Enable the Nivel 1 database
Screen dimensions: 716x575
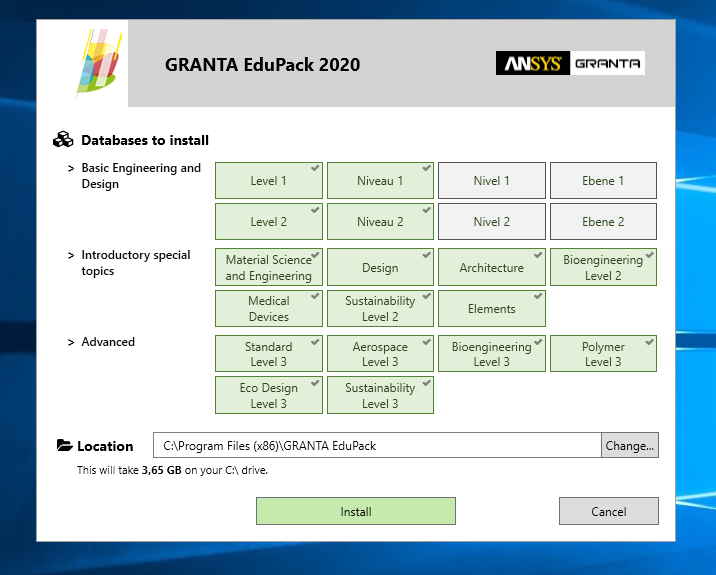pyautogui.click(x=491, y=181)
